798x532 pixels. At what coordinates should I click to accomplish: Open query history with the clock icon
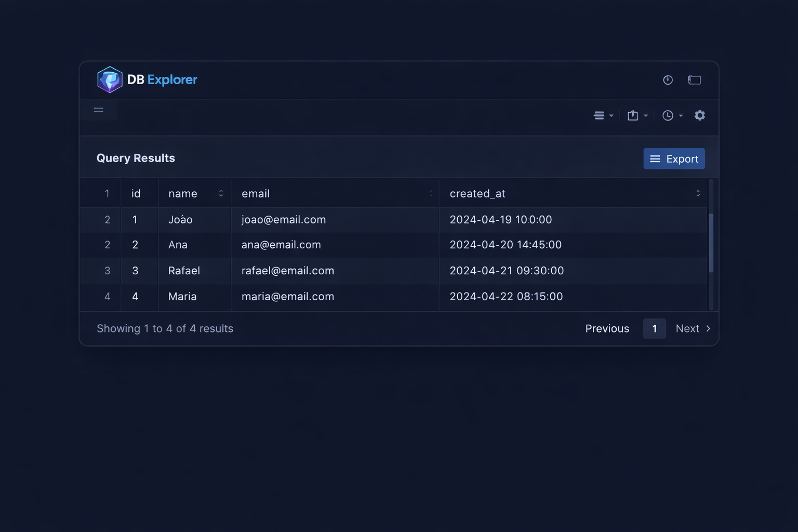[669, 115]
